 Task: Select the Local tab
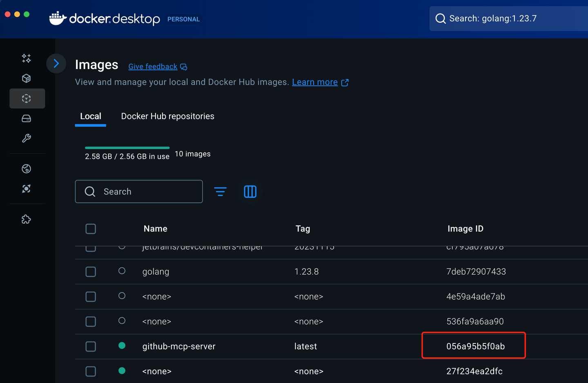(x=90, y=116)
